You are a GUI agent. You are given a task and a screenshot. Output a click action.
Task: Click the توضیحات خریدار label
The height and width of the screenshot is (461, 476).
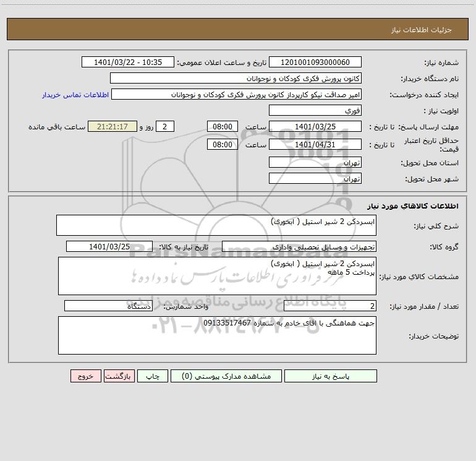(x=433, y=336)
